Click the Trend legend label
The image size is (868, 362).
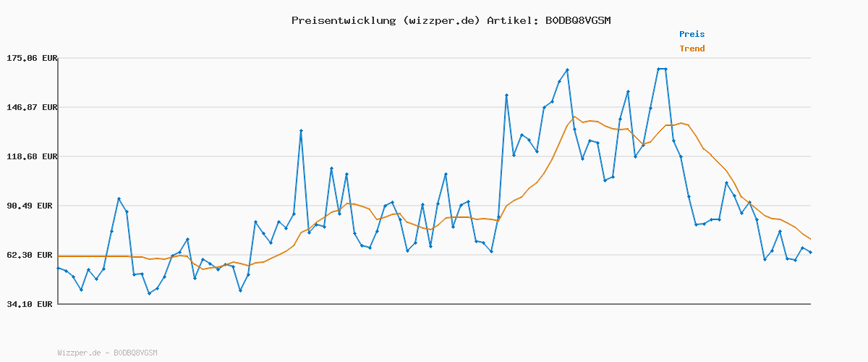coord(692,49)
